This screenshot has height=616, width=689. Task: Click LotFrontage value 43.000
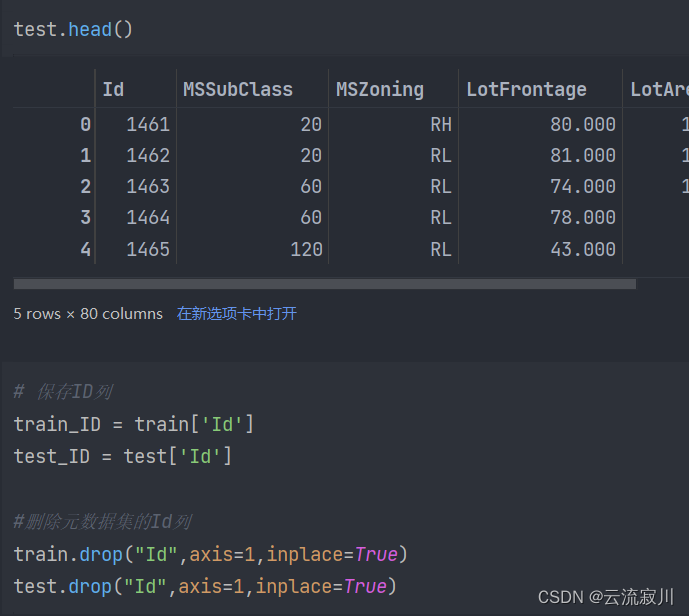click(583, 250)
